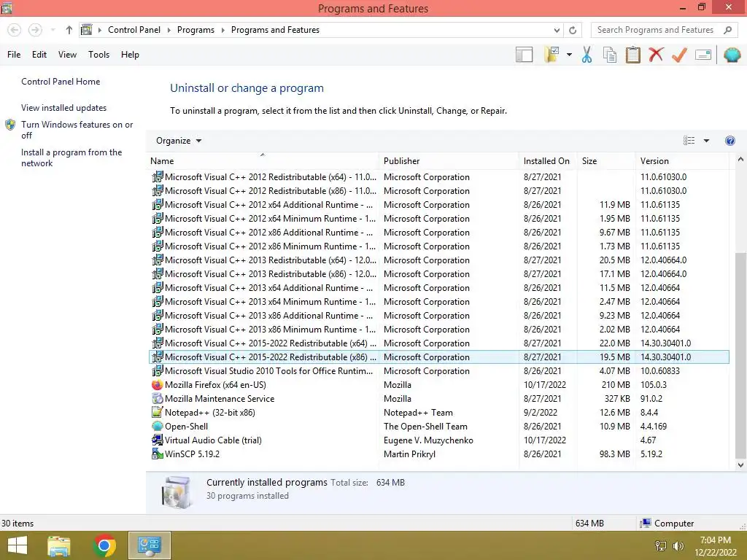Sort by the Version column header
Viewport: 747px width, 560px height.
(x=682, y=161)
